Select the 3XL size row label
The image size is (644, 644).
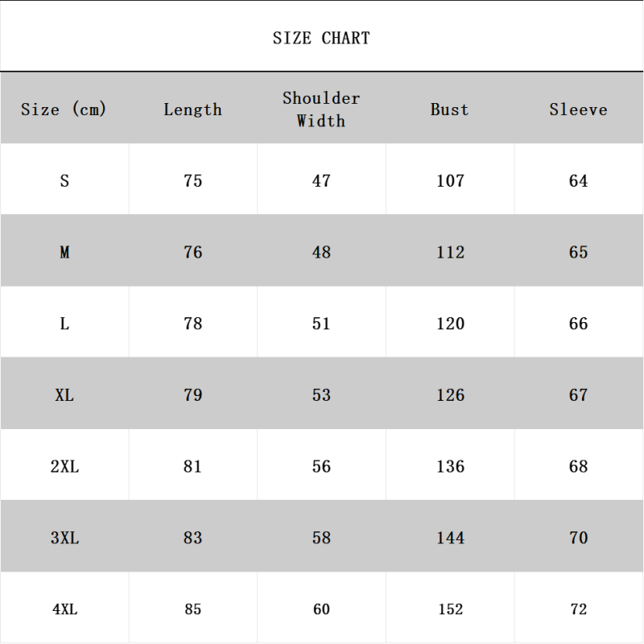pyautogui.click(x=64, y=538)
